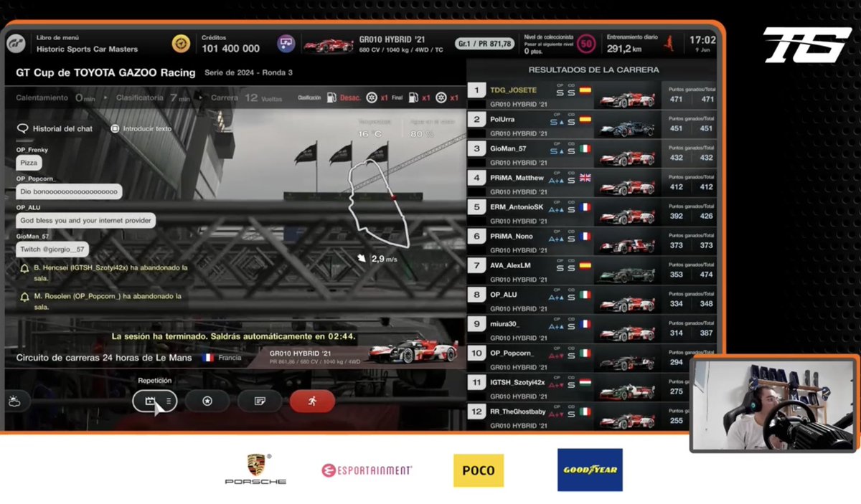
Task: Click the God bless you chat message
Action: (x=86, y=221)
